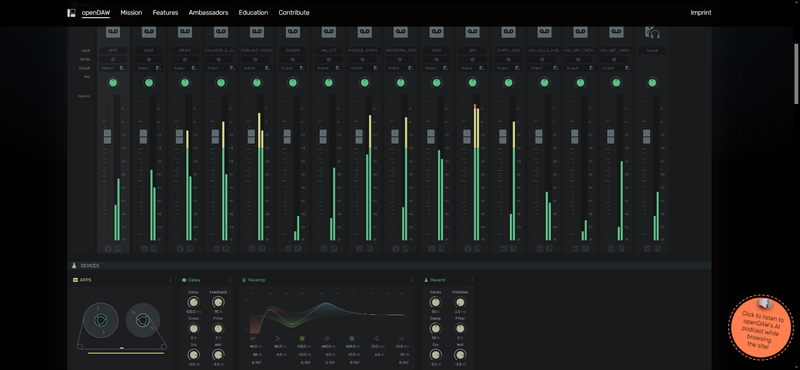Select the MALLETS channel tape icon

pyautogui.click(x=329, y=32)
